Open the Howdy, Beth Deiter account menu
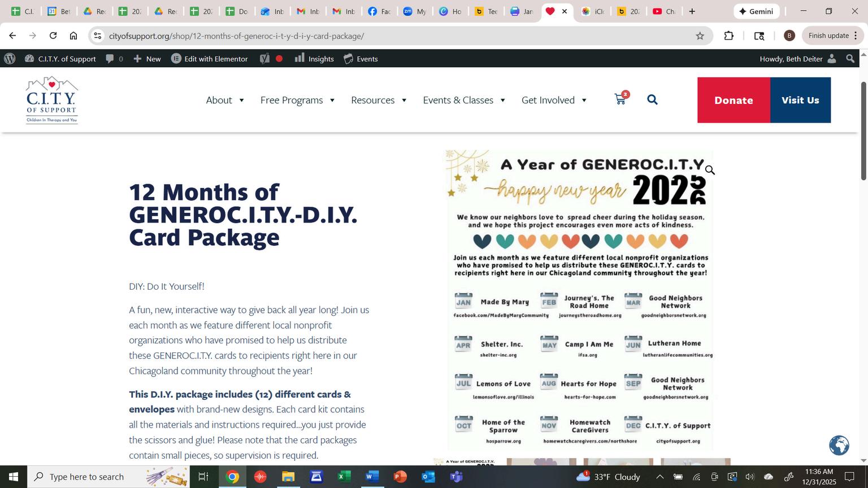 point(798,59)
